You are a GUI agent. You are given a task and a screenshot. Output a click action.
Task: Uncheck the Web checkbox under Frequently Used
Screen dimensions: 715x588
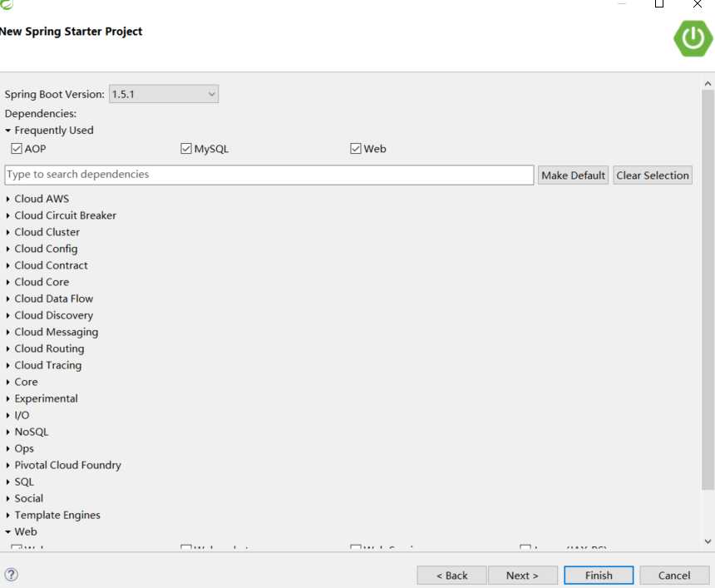(356, 149)
